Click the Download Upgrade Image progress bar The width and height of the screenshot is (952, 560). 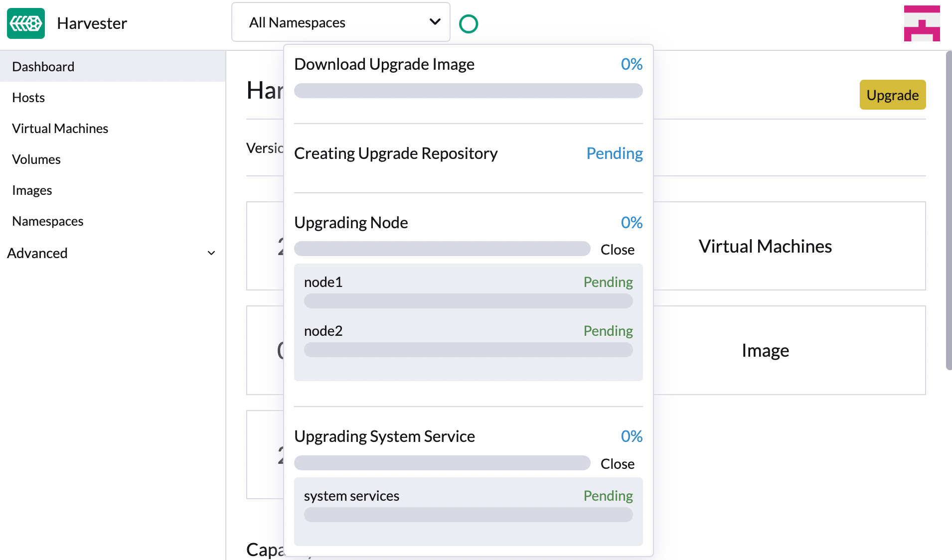click(468, 90)
